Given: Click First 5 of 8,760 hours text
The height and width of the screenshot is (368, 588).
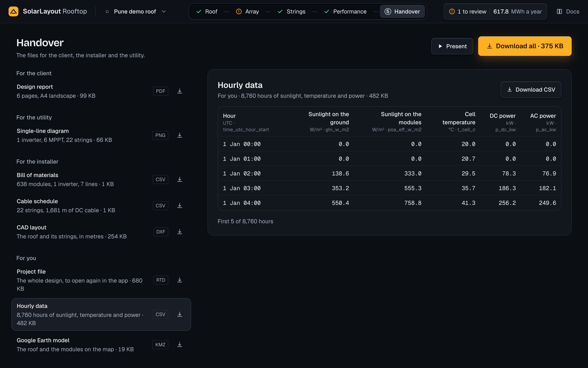Looking at the screenshot, I should pyautogui.click(x=245, y=221).
